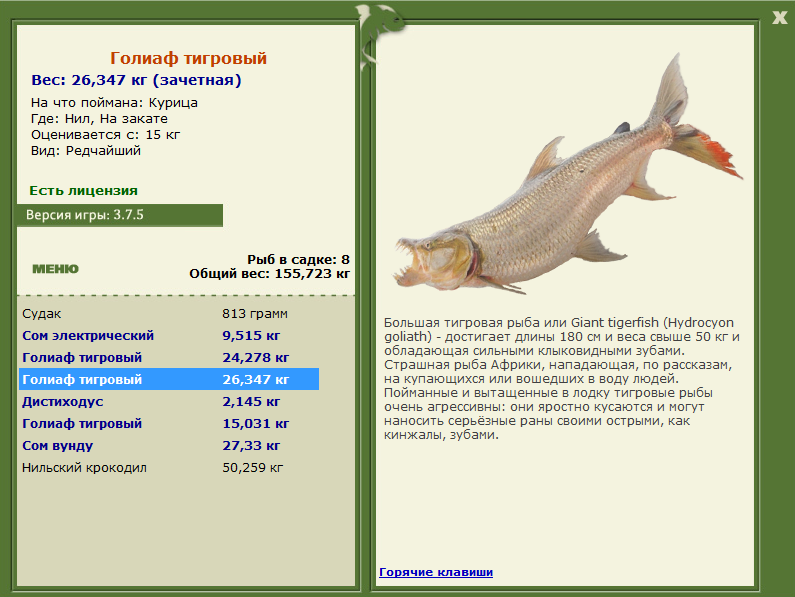Viewport: 795px width, 597px height.
Task: Open the Горячие клавиши link
Action: point(436,572)
